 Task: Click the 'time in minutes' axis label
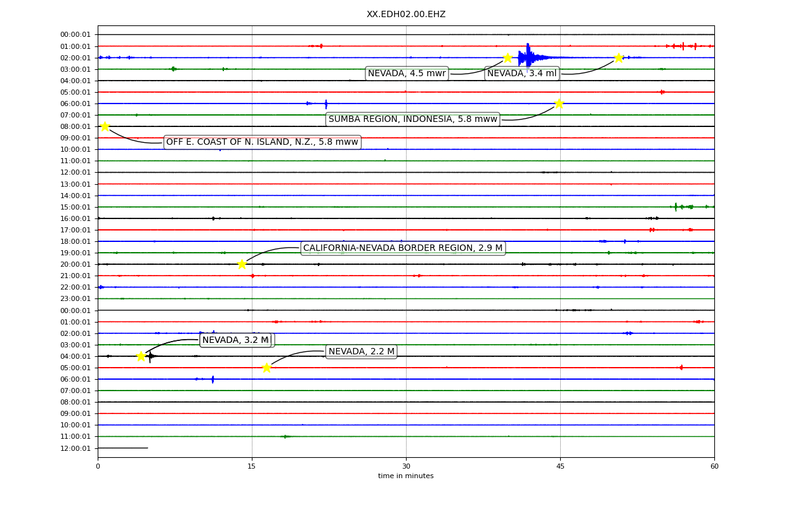click(x=406, y=476)
